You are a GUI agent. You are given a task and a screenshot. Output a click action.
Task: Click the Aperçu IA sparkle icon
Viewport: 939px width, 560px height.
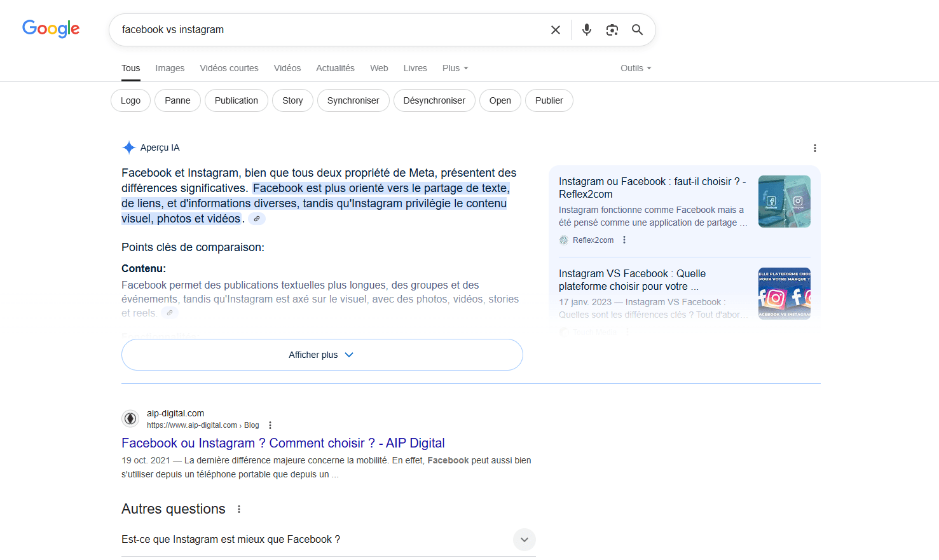point(129,147)
